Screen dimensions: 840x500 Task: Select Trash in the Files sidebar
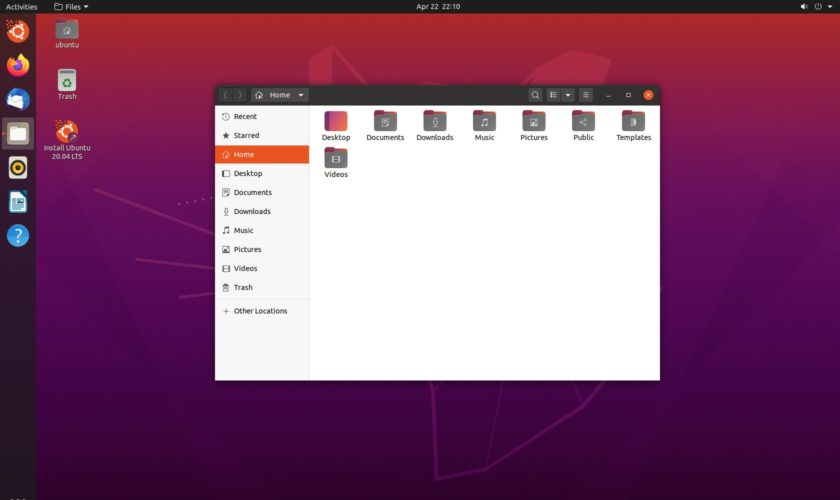[243, 288]
